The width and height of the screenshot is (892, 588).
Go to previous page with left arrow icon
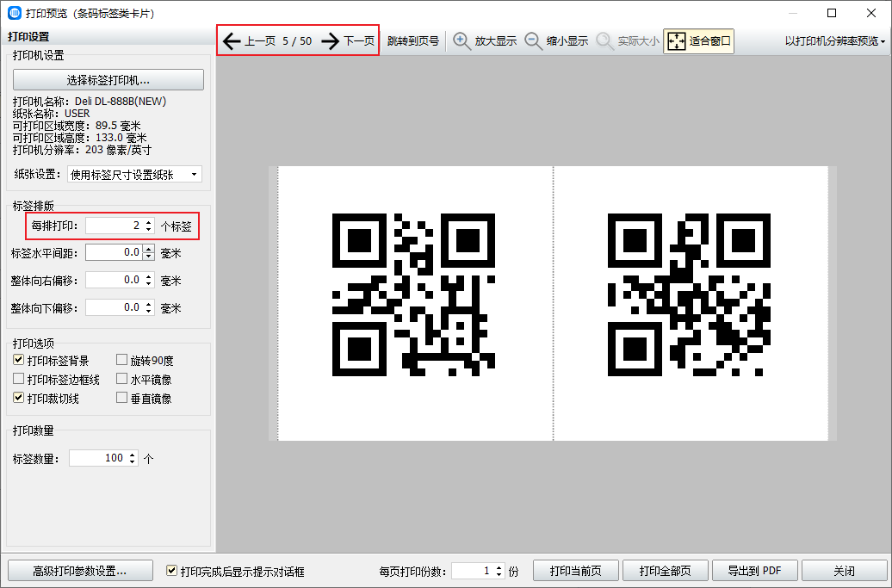[x=232, y=41]
